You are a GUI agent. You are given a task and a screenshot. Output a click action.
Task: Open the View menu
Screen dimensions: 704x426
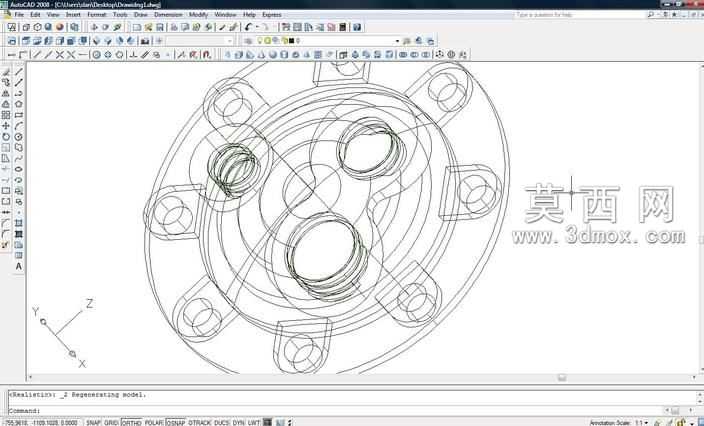[53, 15]
